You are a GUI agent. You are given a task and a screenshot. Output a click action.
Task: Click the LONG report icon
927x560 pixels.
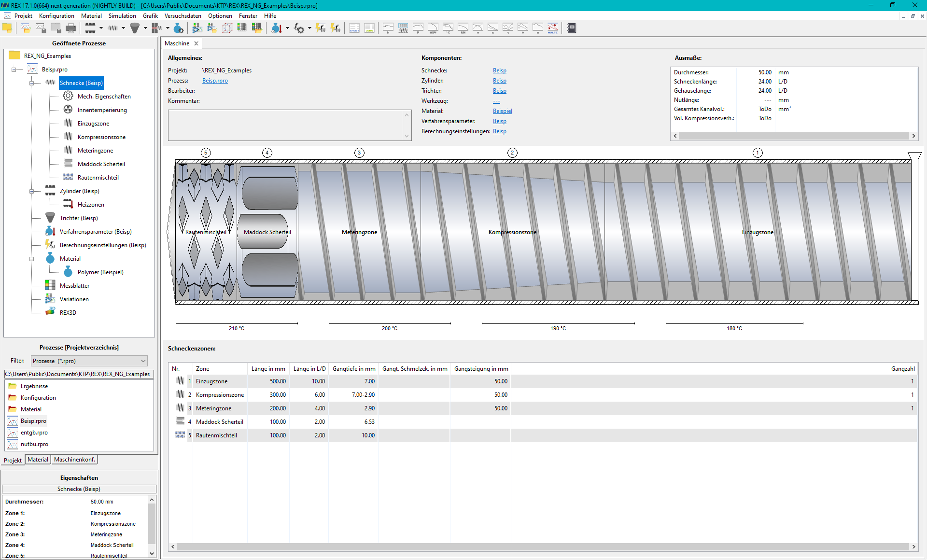pyautogui.click(x=369, y=28)
